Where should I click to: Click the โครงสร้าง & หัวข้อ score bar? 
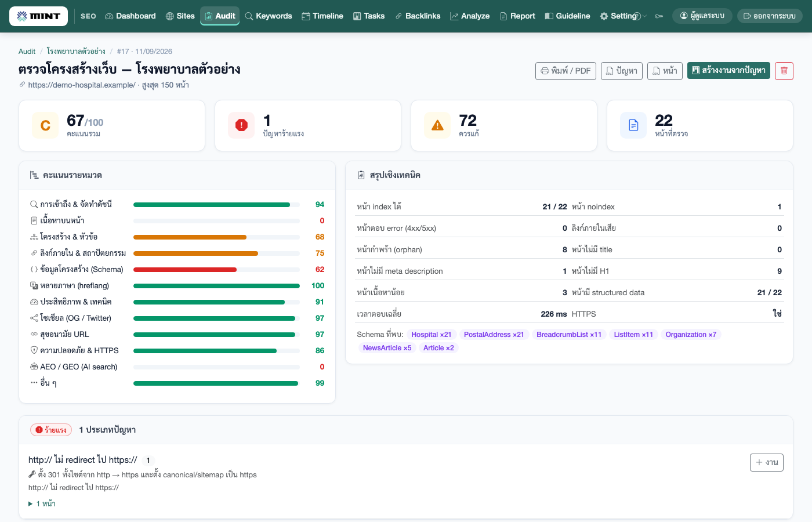tap(216, 237)
